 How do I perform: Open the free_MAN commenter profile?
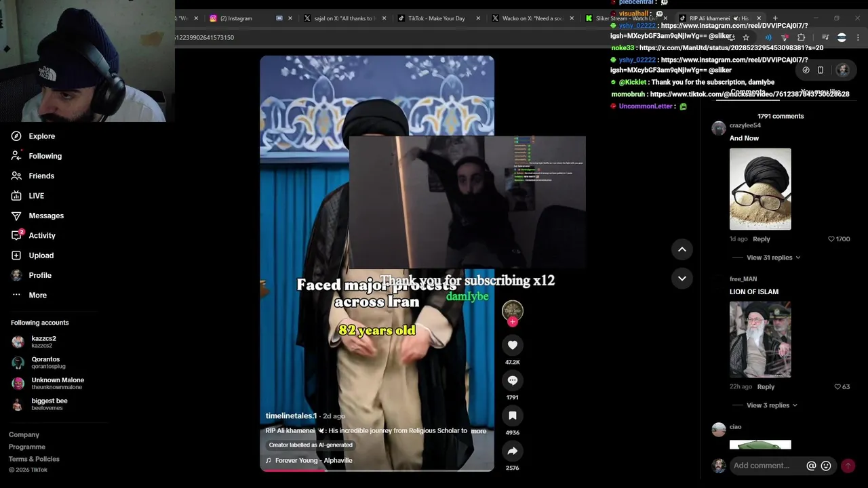743,279
